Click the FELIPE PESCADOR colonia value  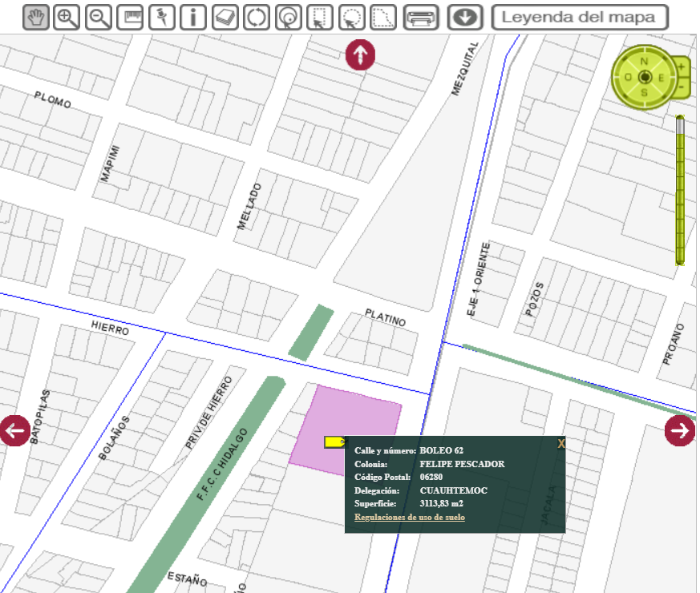point(462,464)
